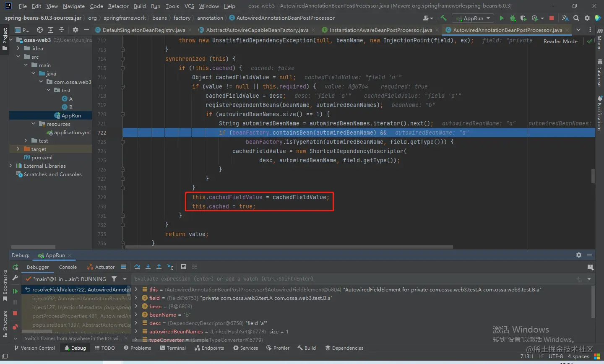Open debugger settings wrench icon

point(15,278)
